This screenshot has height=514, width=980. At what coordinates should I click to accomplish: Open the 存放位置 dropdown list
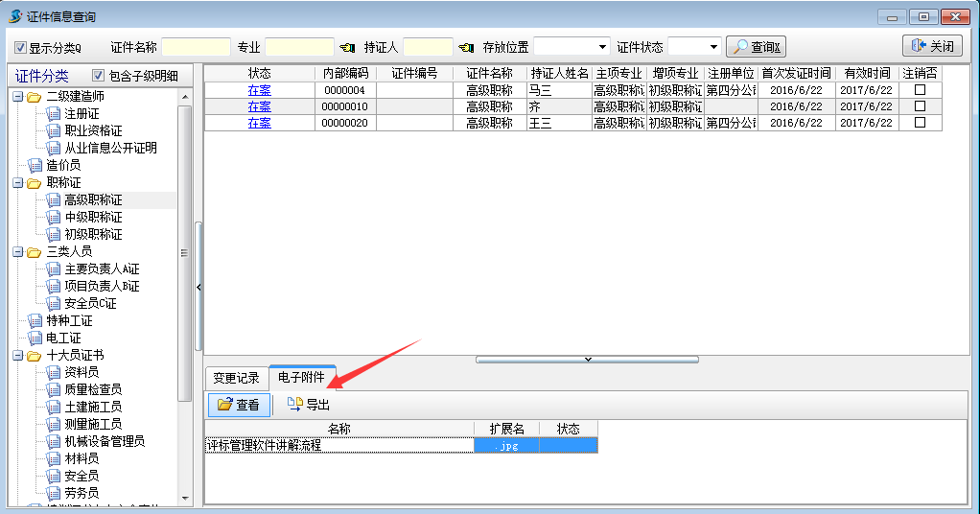[602, 47]
